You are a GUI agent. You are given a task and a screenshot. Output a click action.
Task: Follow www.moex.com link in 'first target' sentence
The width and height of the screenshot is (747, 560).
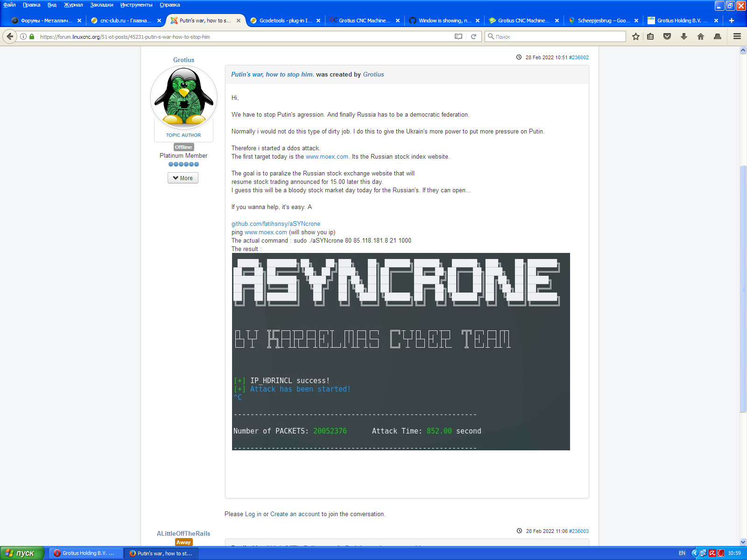(327, 156)
